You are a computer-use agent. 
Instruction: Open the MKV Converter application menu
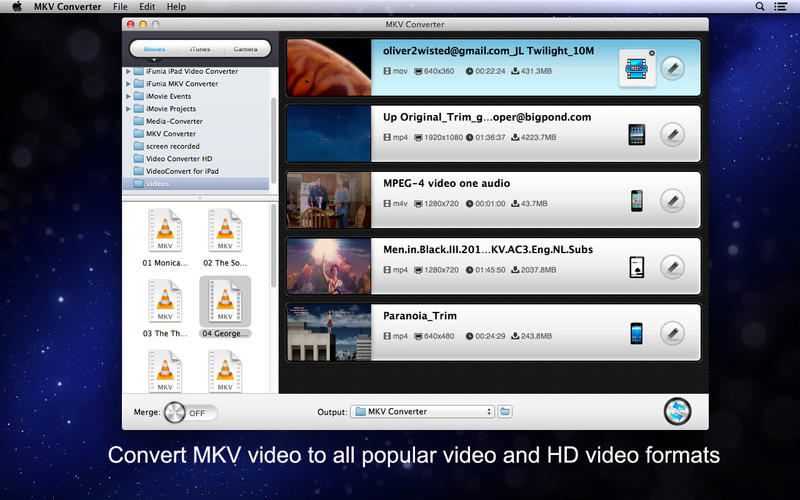click(67, 7)
